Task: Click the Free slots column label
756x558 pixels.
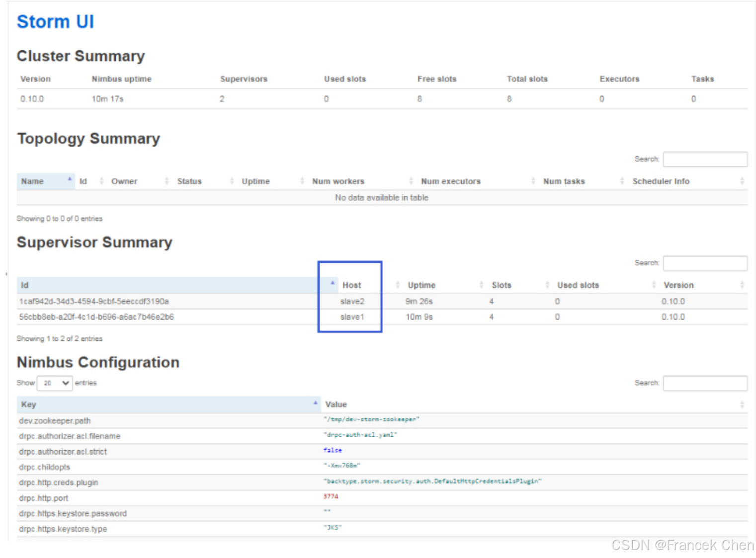Action: pyautogui.click(x=437, y=79)
